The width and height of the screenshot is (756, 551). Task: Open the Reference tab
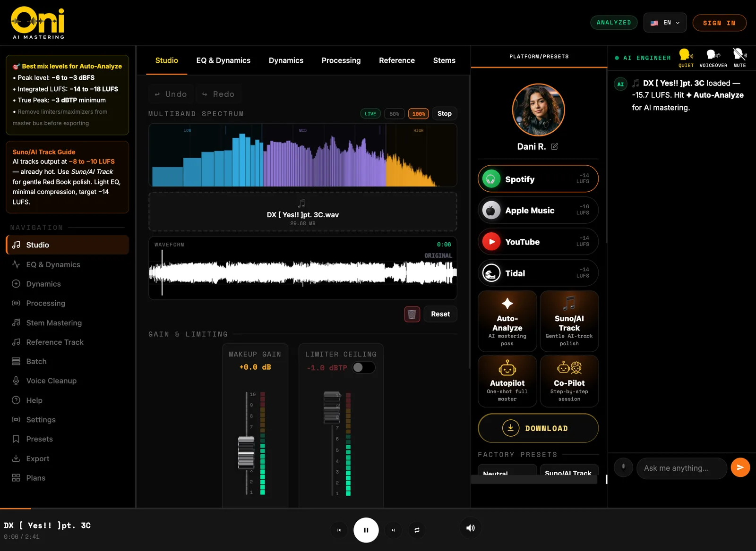click(397, 60)
